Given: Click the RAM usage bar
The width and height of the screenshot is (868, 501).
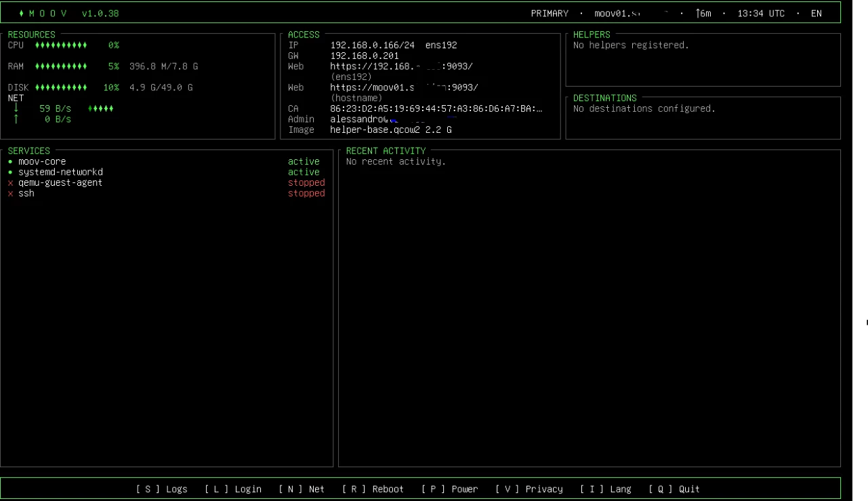Looking at the screenshot, I should [61, 66].
